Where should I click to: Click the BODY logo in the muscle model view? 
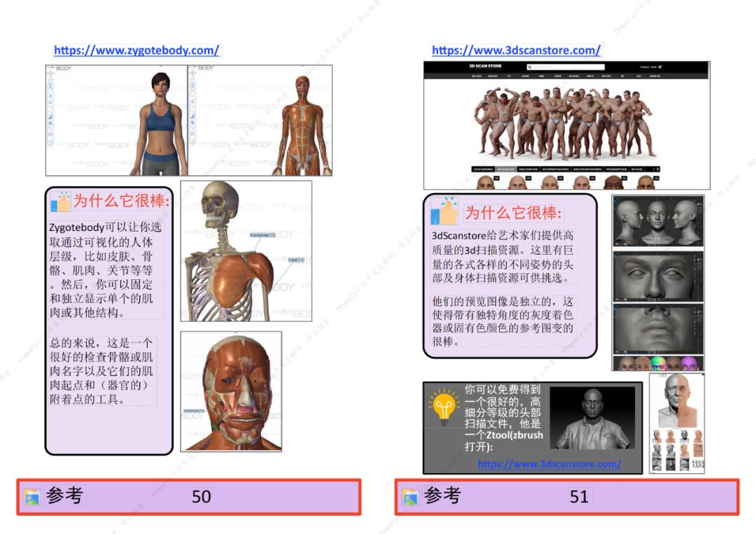click(x=205, y=68)
